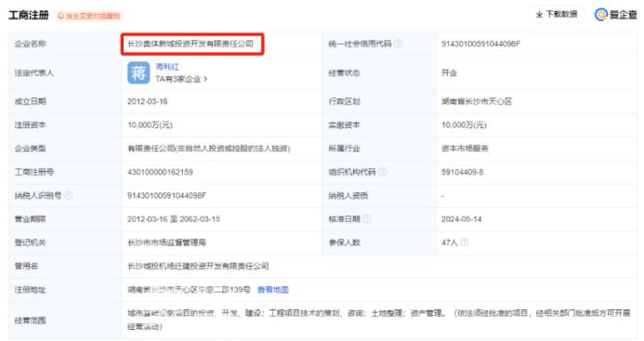This screenshot has width=644, height=341.
Task: Select the 组织机构代码 value 59104409-8
Action: [463, 172]
